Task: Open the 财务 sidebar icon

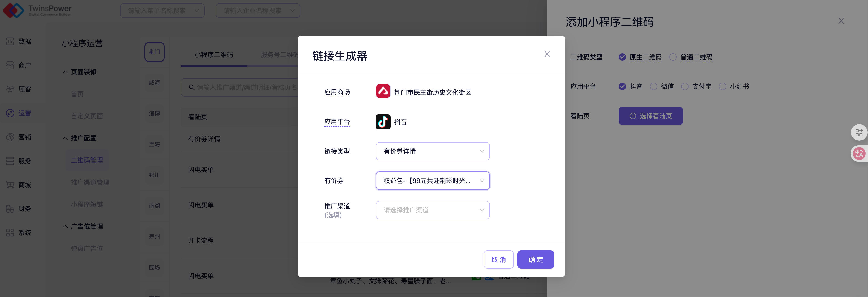Action: pos(10,209)
